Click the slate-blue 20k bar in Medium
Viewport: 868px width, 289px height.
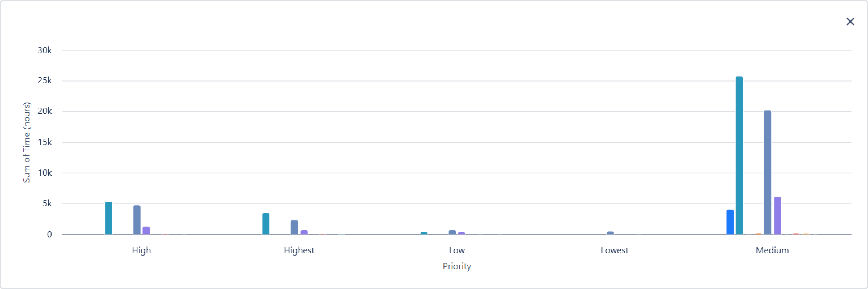[768, 172]
